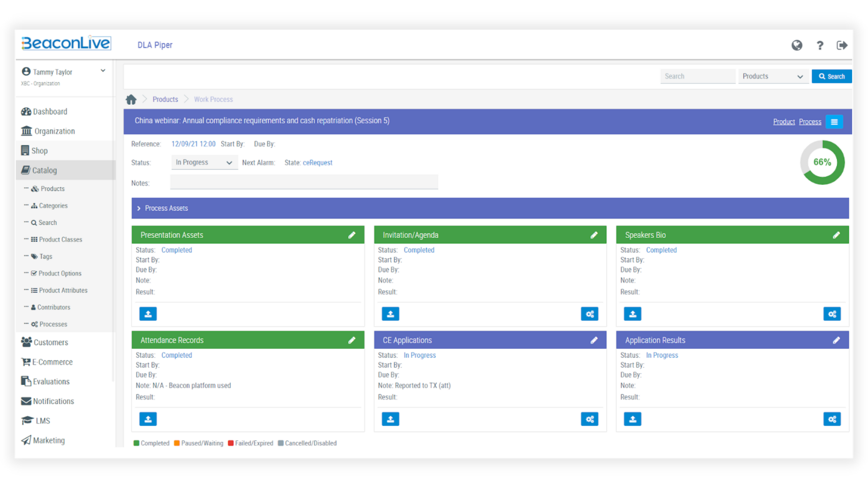Screen dimensions: 868x488
Task: Open the Status dropdown for work process
Action: tap(202, 162)
